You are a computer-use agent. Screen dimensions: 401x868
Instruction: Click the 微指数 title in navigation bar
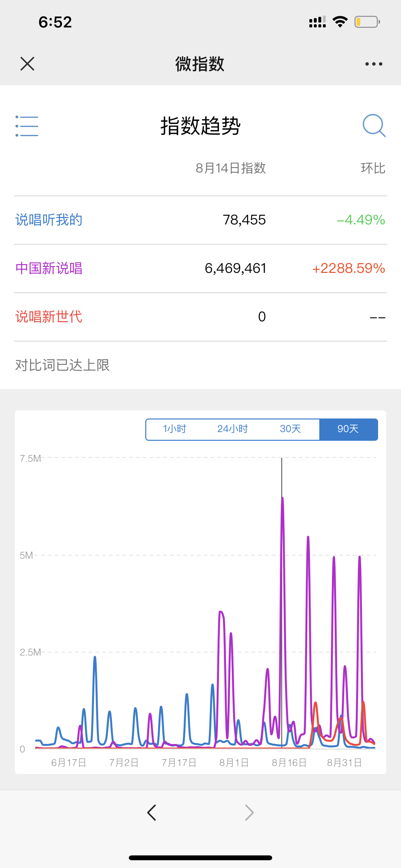click(200, 64)
